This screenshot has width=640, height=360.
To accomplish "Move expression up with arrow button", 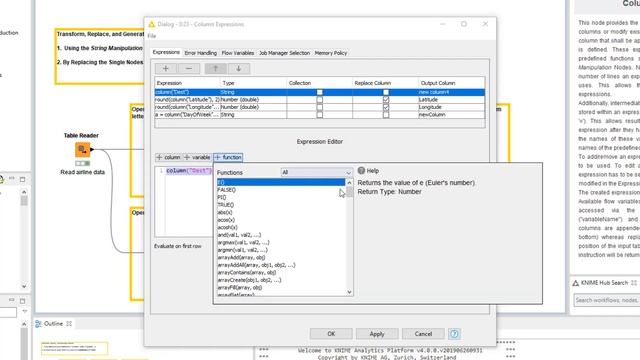I will click(x=216, y=69).
